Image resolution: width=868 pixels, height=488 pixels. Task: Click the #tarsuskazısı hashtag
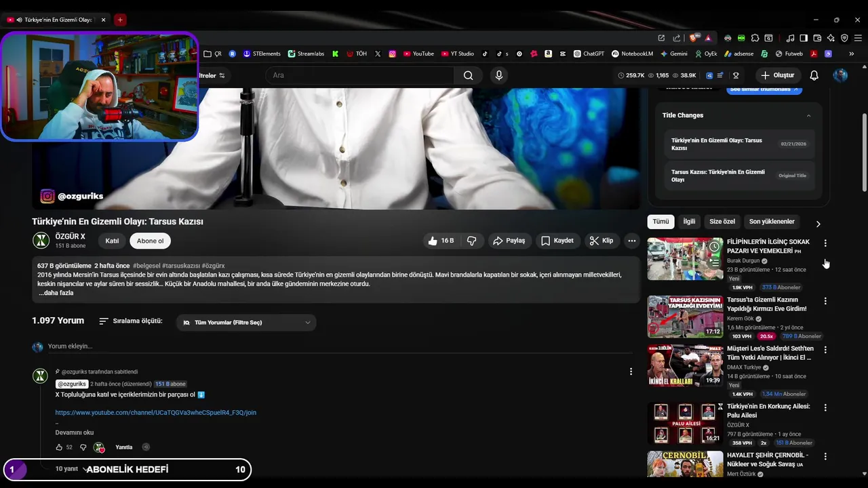181,266
